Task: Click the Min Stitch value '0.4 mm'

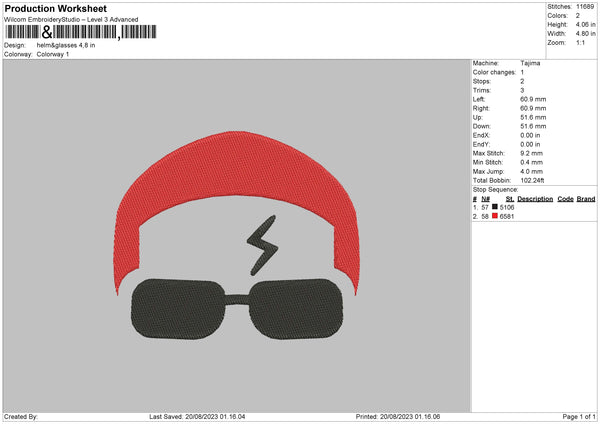Action: 532,162
